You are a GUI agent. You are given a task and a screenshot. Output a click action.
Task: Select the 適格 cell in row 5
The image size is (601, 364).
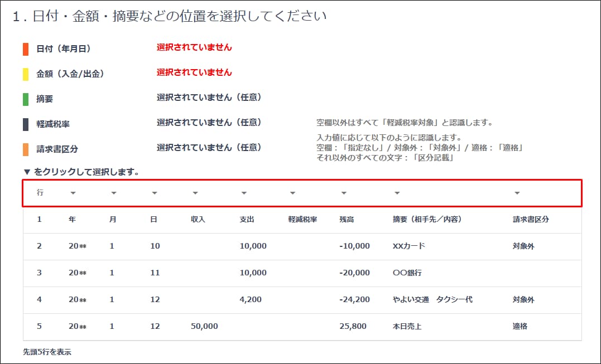tap(520, 326)
